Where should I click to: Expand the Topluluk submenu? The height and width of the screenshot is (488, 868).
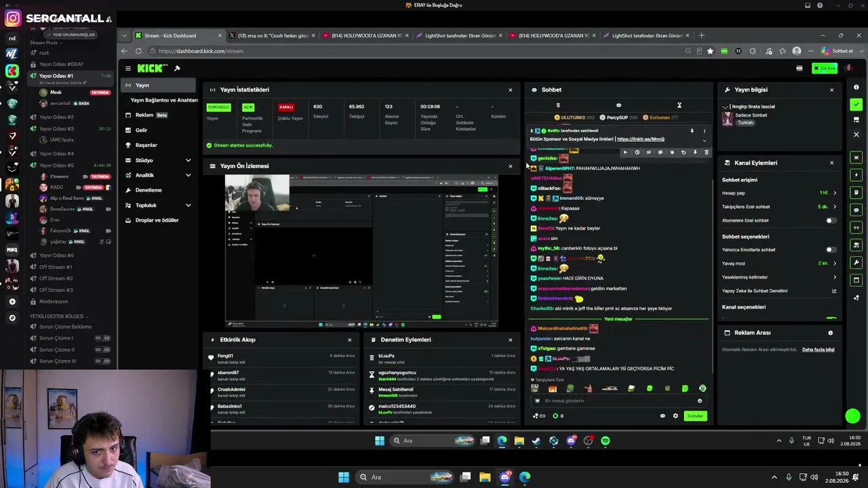[x=188, y=205]
